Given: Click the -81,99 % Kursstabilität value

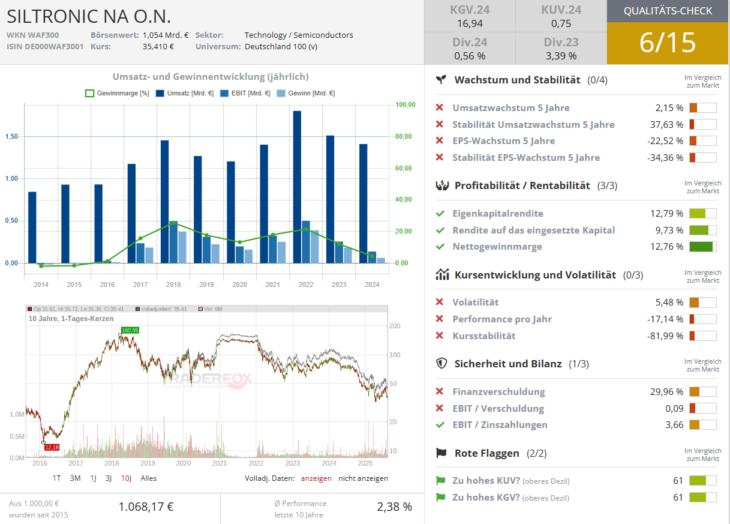Looking at the screenshot, I should point(665,336).
